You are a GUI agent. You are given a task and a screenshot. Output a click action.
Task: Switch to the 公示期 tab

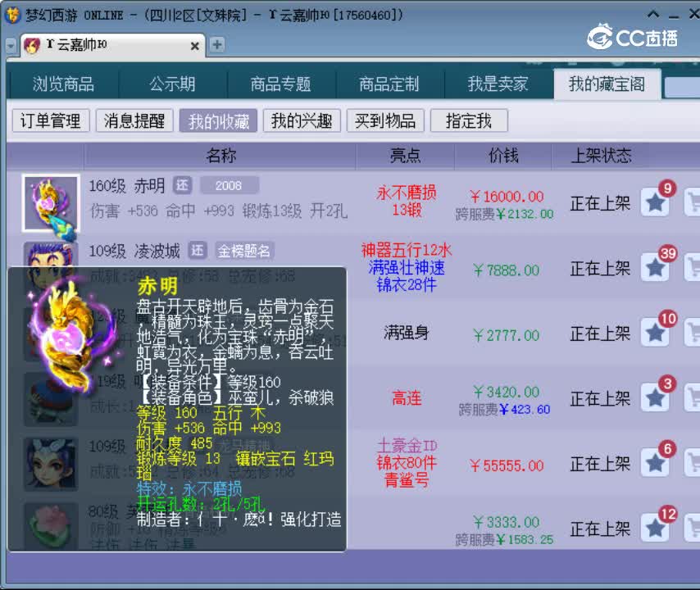pos(172,84)
